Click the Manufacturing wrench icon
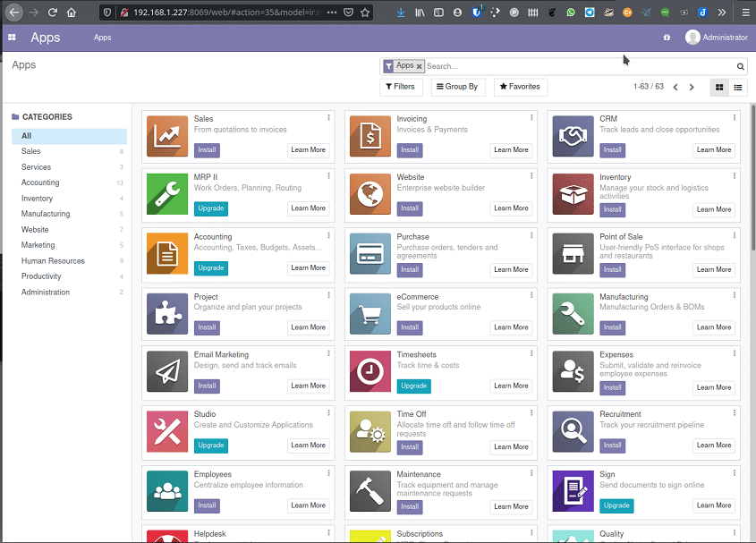 tap(573, 314)
